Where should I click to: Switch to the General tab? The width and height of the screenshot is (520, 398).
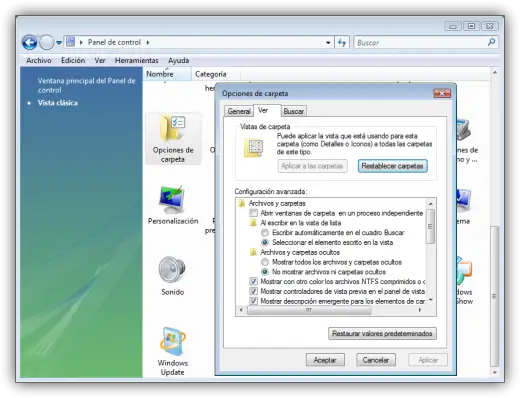pos(239,111)
